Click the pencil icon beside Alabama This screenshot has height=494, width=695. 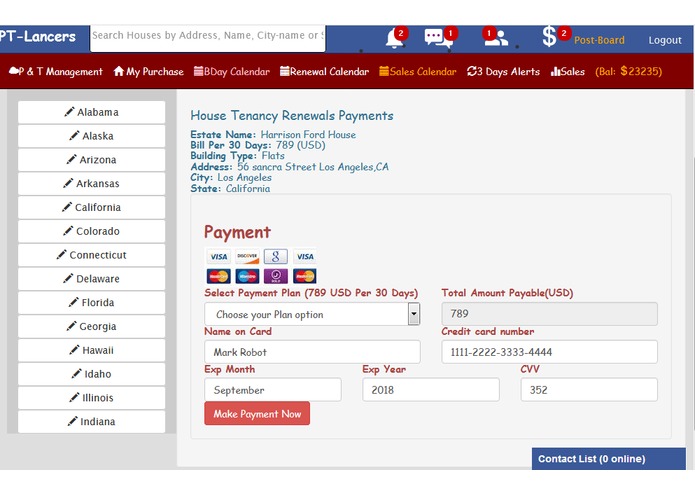pyautogui.click(x=69, y=112)
